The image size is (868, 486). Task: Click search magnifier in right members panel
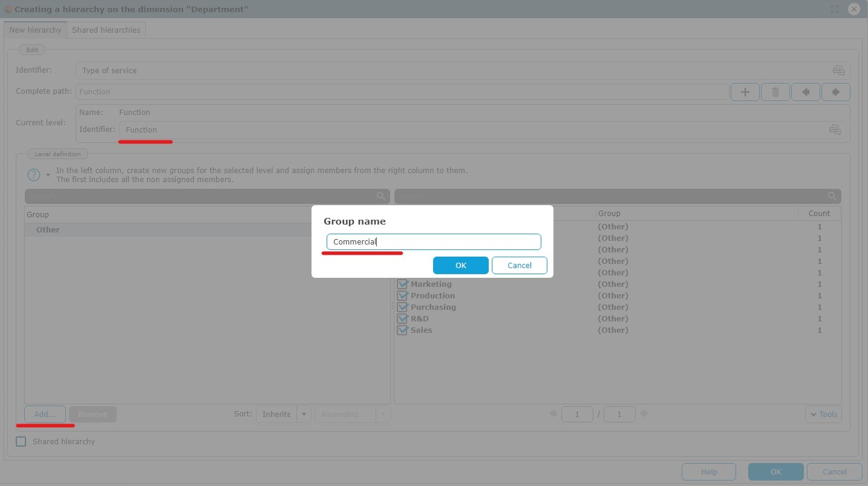(832, 196)
